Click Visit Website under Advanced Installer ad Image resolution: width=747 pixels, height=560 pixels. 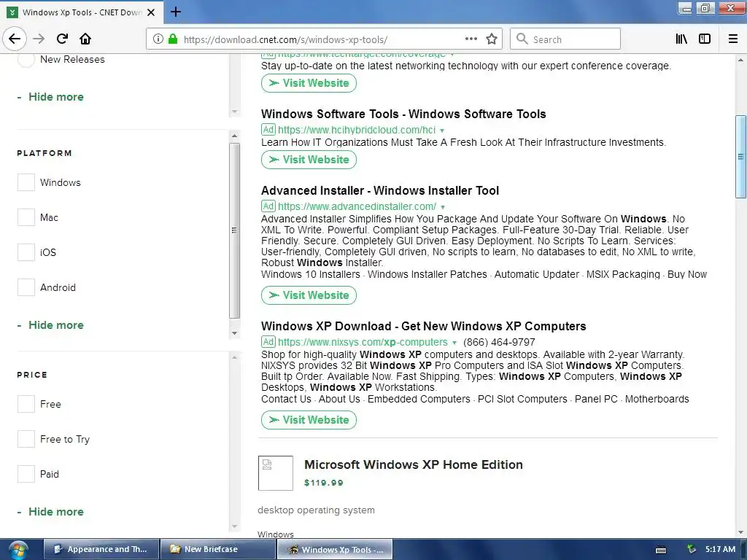tap(309, 295)
